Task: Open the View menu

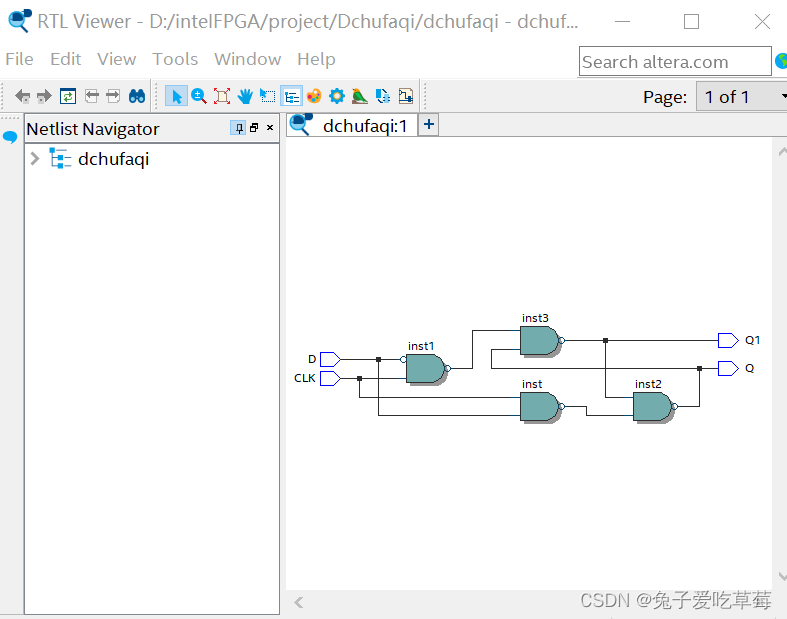Action: 116,59
